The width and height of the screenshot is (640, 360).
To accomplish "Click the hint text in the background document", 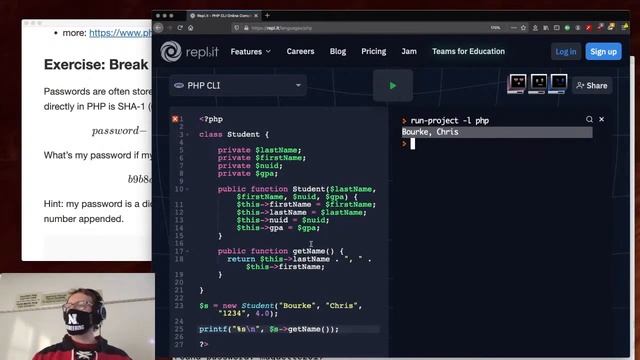I will tap(98, 211).
